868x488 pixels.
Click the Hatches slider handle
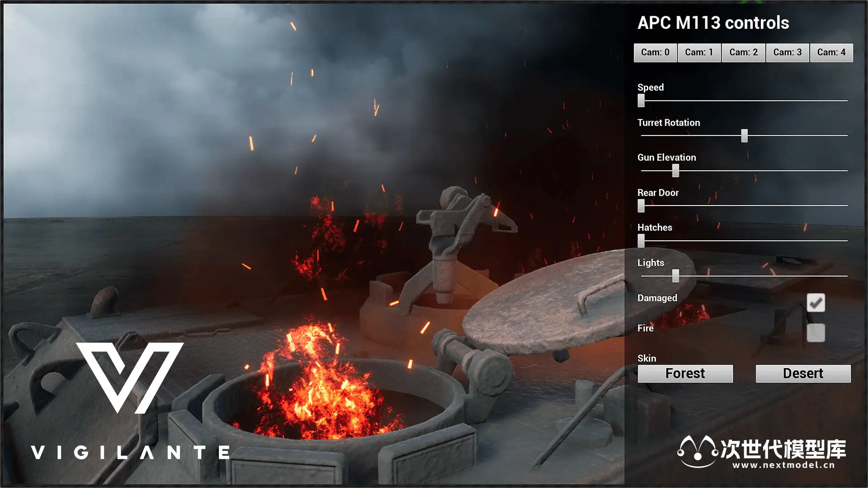point(641,240)
